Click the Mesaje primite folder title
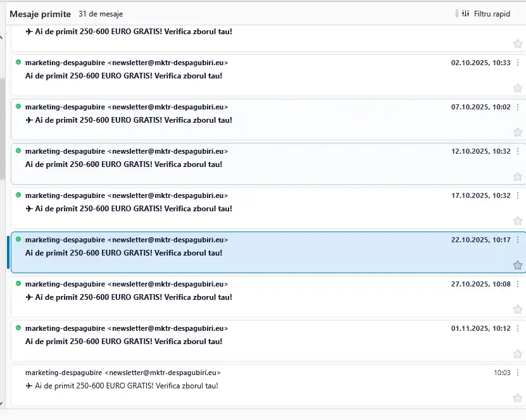The image size is (526, 420). [40, 13]
